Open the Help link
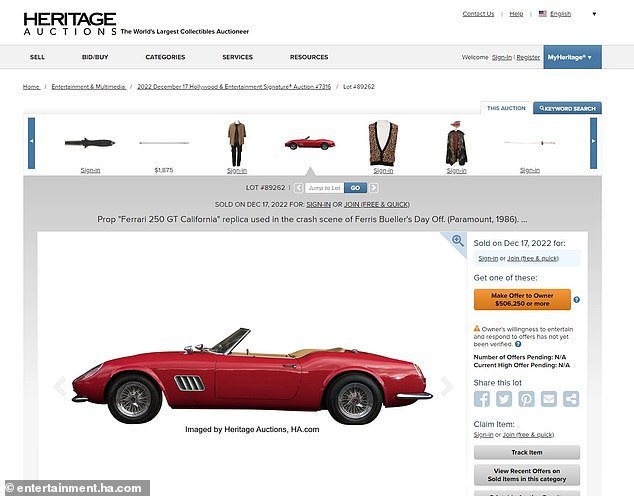Image resolution: width=634 pixels, height=496 pixels. [x=516, y=14]
